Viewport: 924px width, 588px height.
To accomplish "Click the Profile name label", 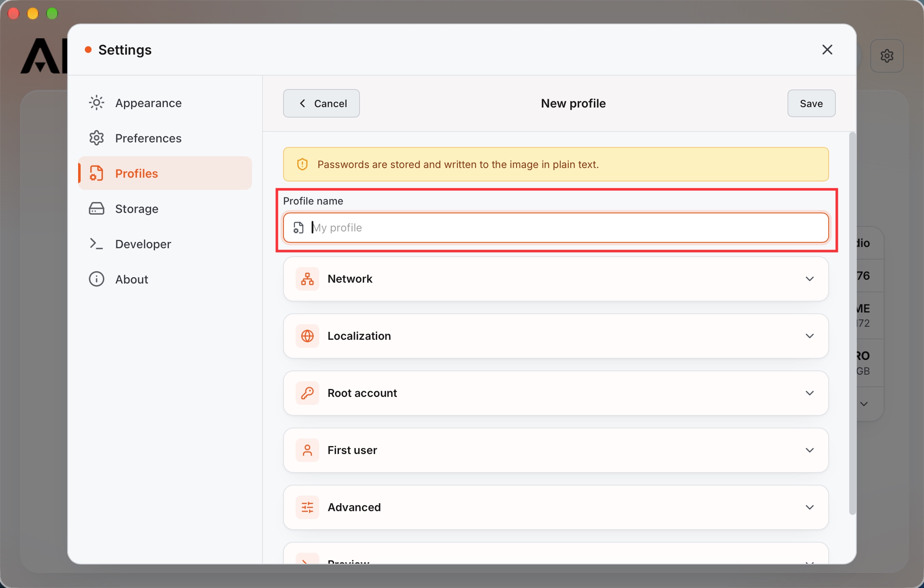I will coord(313,201).
